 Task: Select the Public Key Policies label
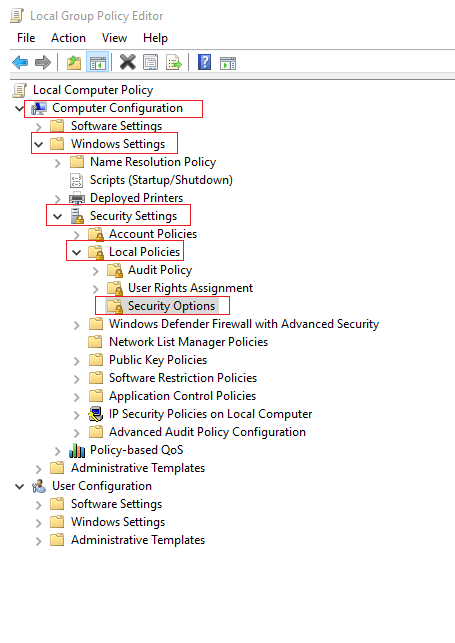(158, 360)
